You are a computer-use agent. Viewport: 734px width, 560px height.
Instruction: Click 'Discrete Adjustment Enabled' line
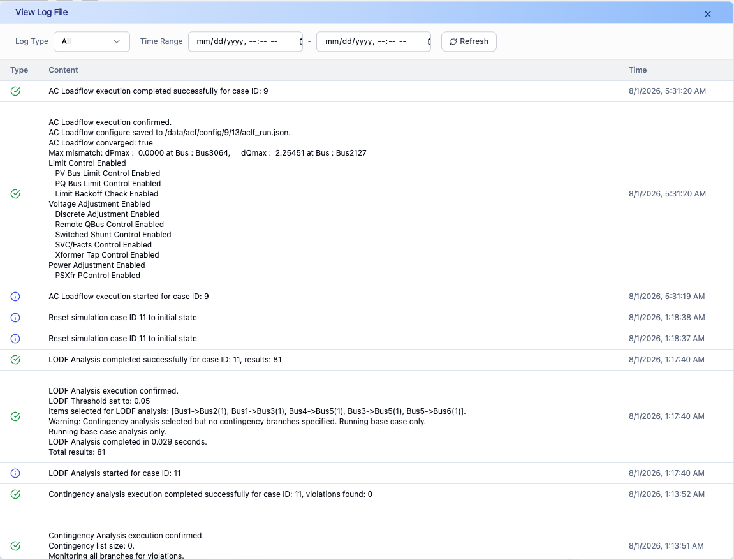107,214
